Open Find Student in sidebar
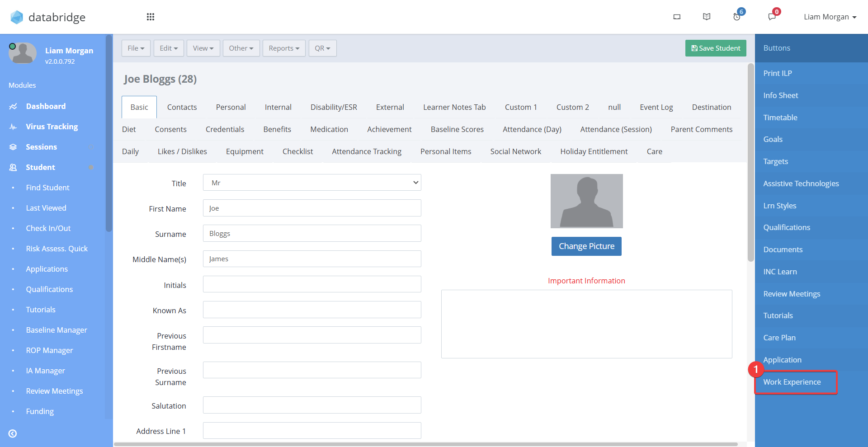This screenshot has width=868, height=447. tap(47, 188)
